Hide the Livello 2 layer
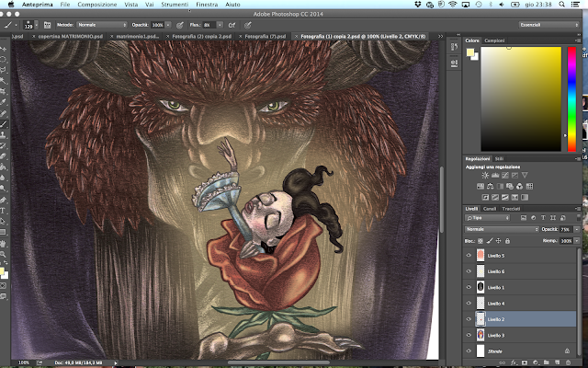 point(469,319)
